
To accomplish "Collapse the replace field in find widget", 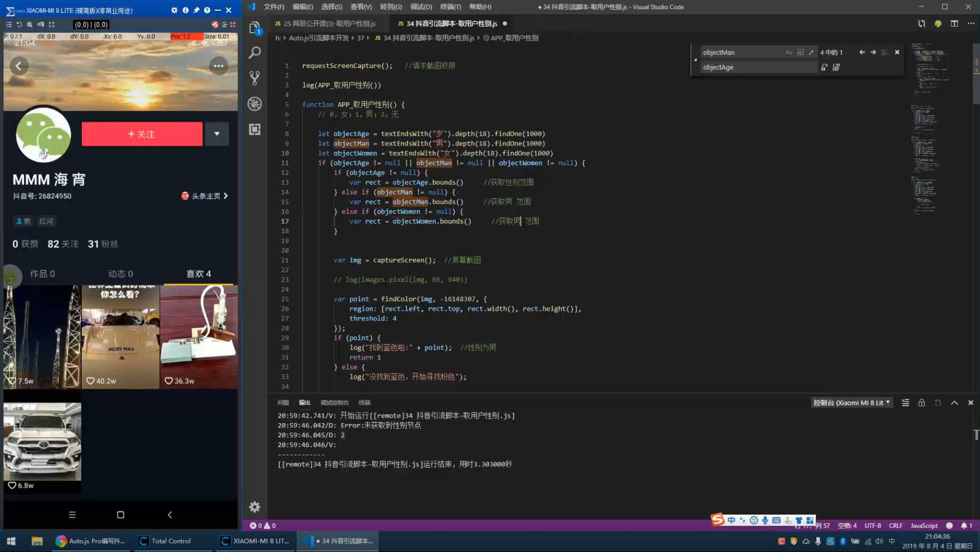I will (x=695, y=59).
